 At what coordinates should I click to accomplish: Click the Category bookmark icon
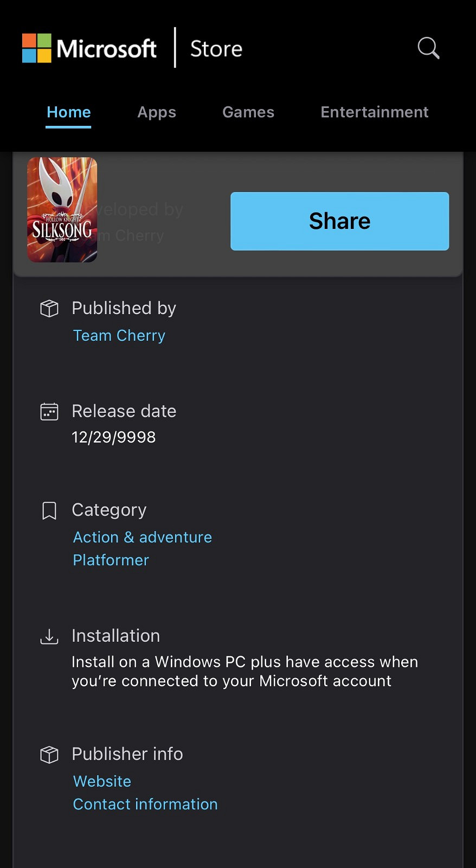[x=49, y=510]
